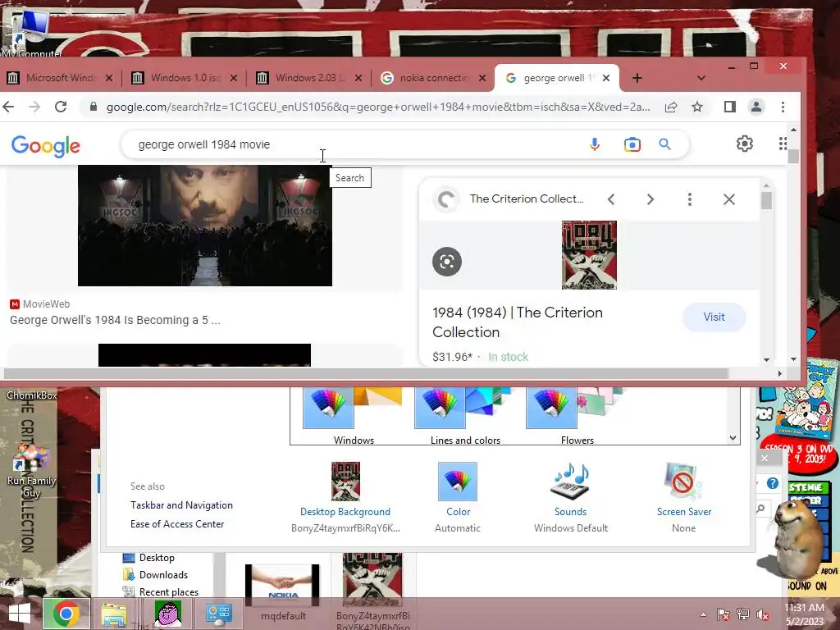840x630 pixels.
Task: Click the Chrome page vertical scrollbar thumb
Action: click(x=793, y=155)
